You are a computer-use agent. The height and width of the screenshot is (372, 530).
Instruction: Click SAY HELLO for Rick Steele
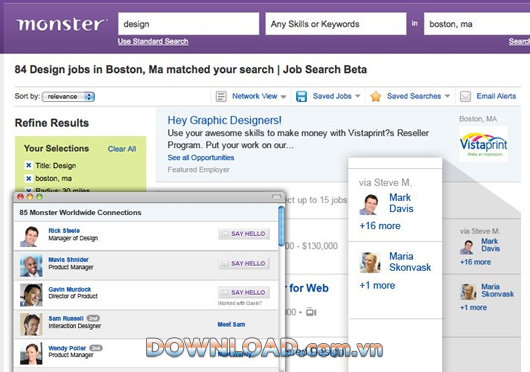[244, 234]
